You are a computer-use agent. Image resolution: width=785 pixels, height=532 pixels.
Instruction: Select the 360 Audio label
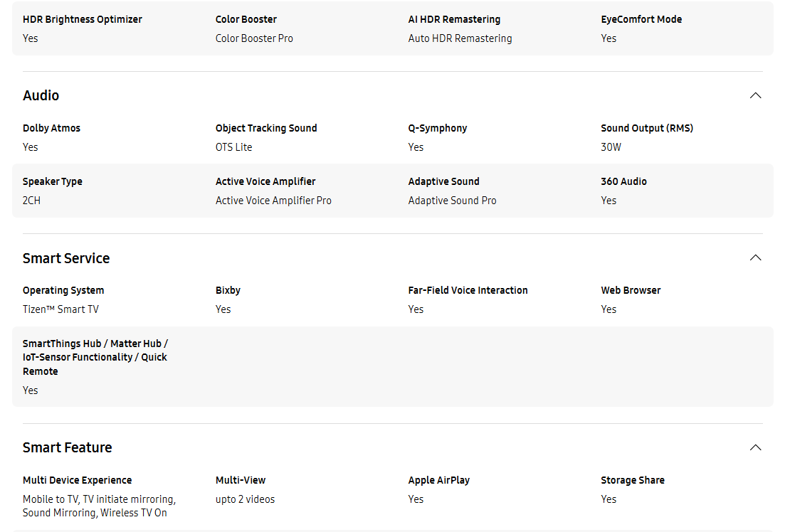click(623, 181)
